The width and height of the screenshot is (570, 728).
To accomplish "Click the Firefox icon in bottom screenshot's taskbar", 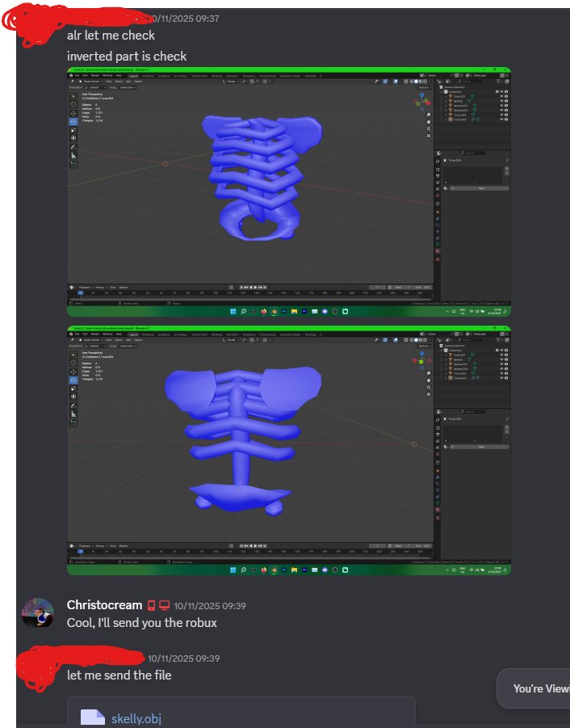I will (263, 570).
